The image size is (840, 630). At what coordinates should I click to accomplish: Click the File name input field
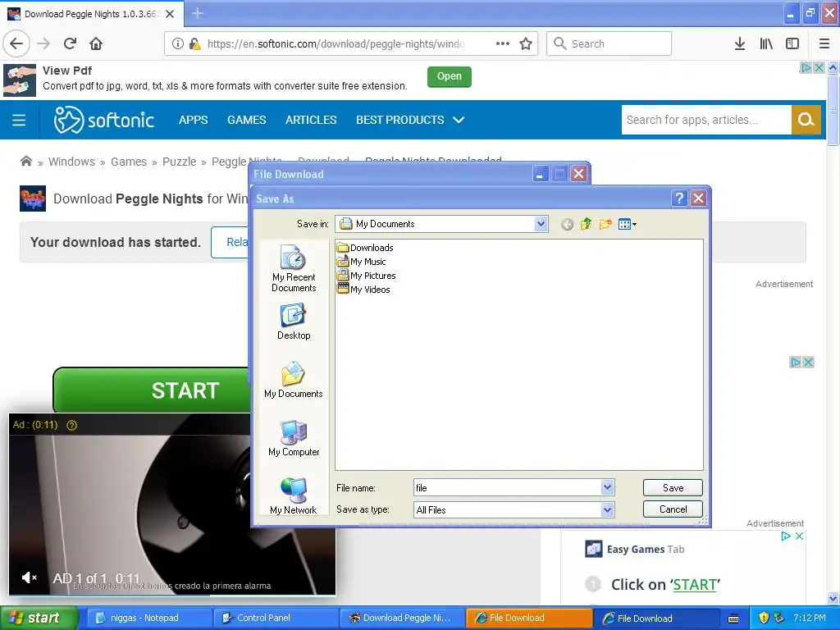(x=507, y=487)
